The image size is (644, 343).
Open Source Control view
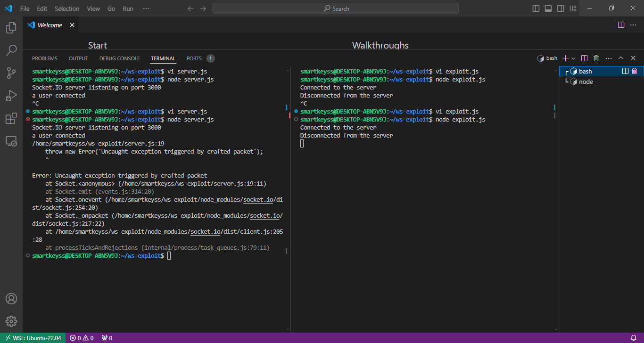(11, 73)
